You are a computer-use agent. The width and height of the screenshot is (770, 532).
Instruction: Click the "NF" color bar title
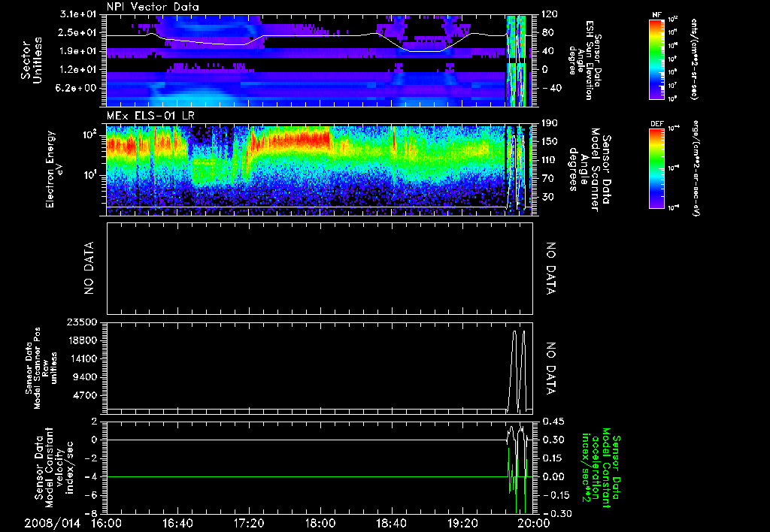click(x=657, y=16)
